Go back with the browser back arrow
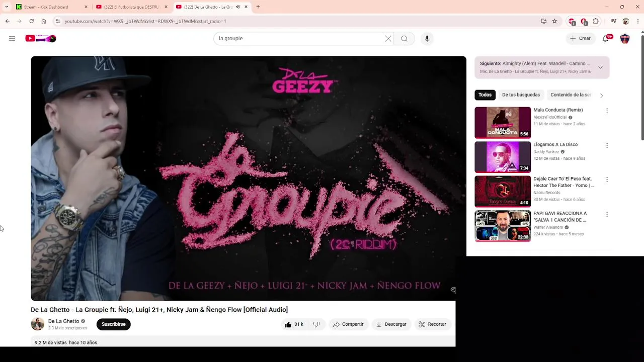Screen dimensions: 644x362 tap(7, 21)
